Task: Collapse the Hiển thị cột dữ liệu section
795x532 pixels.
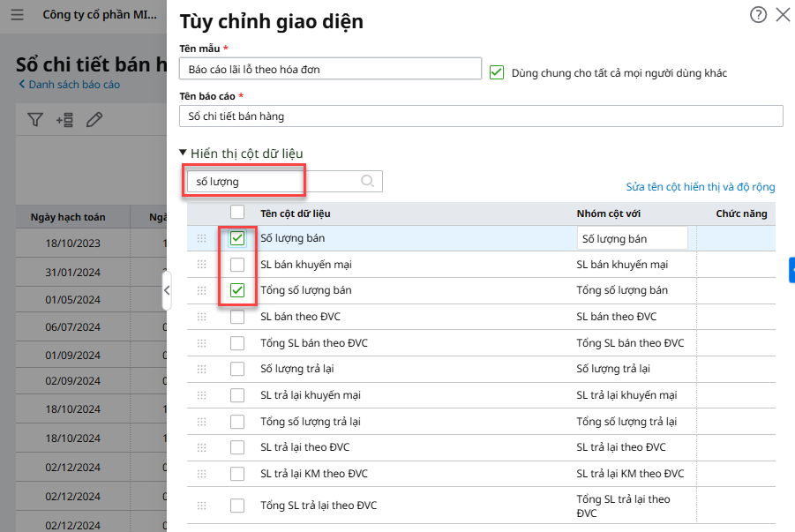Action: pyautogui.click(x=184, y=154)
